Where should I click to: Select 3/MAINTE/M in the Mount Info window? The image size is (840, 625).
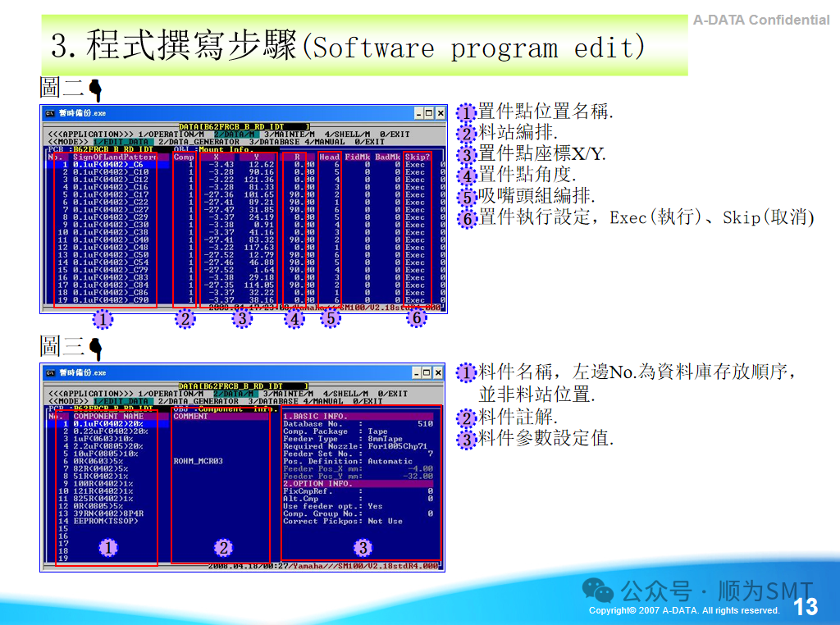click(x=290, y=135)
